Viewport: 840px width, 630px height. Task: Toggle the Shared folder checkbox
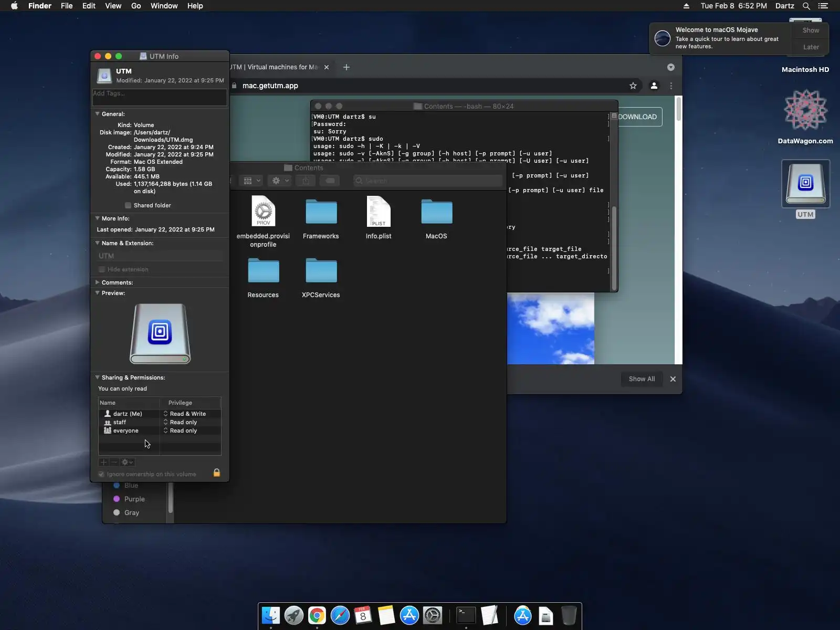pyautogui.click(x=128, y=205)
